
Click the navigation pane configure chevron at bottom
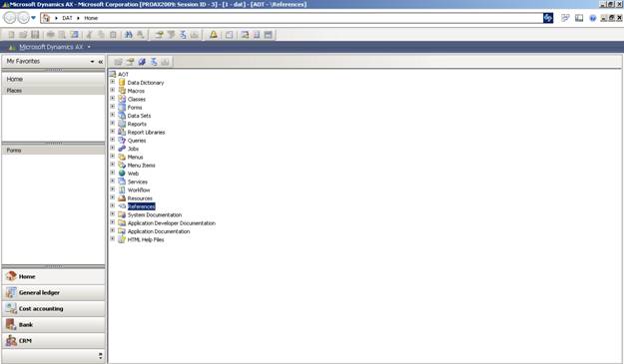tap(100, 356)
